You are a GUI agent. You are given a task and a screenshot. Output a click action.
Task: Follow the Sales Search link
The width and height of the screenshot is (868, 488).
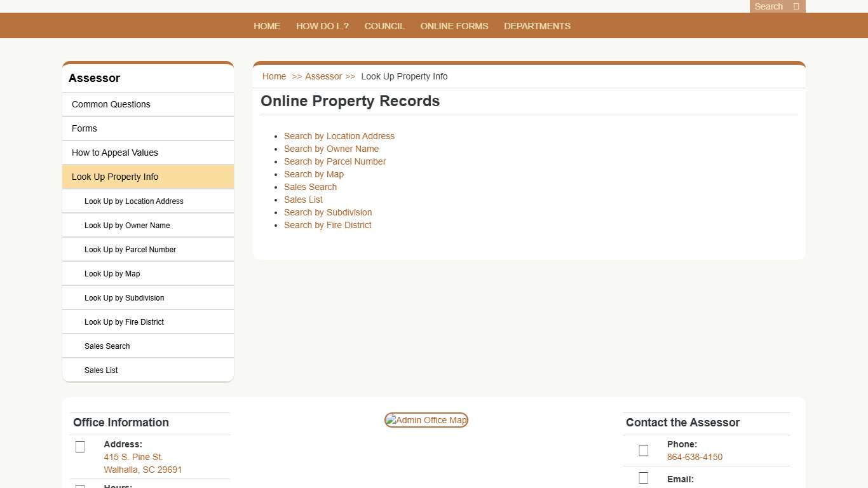tap(310, 187)
